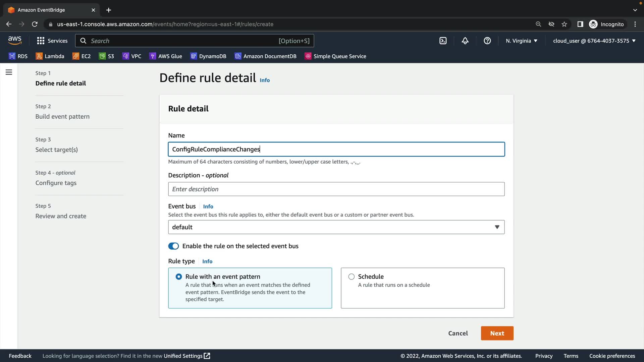Screen dimensions: 644x362
Task: Open DynamoDB shortcut in favorites bar
Action: click(x=208, y=56)
